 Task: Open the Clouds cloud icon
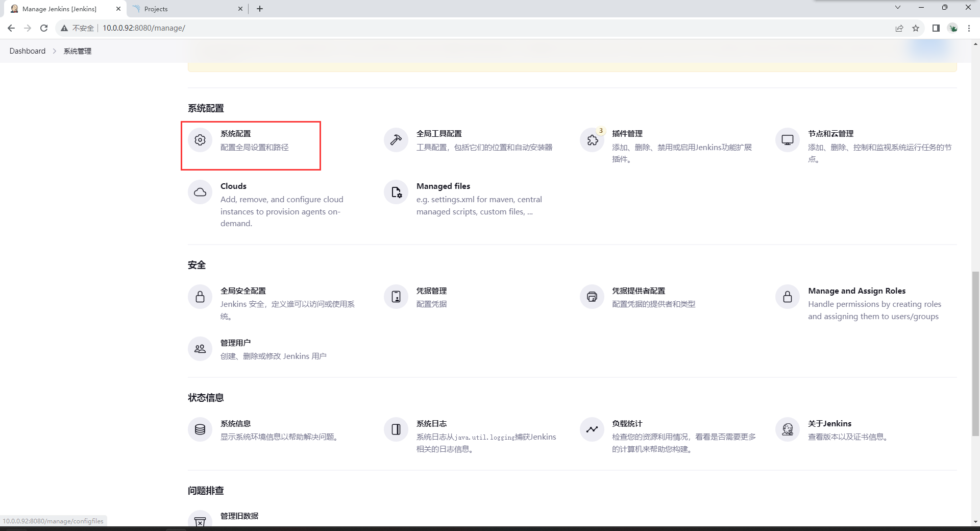200,192
